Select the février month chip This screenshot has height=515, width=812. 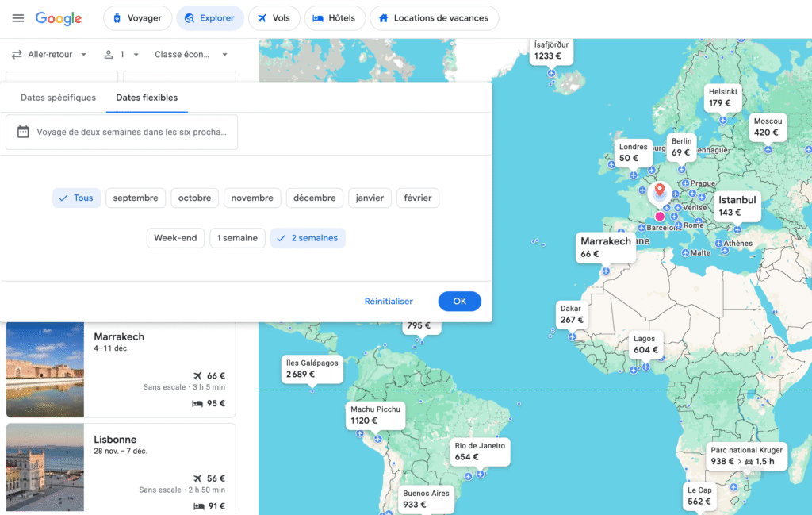pos(418,198)
